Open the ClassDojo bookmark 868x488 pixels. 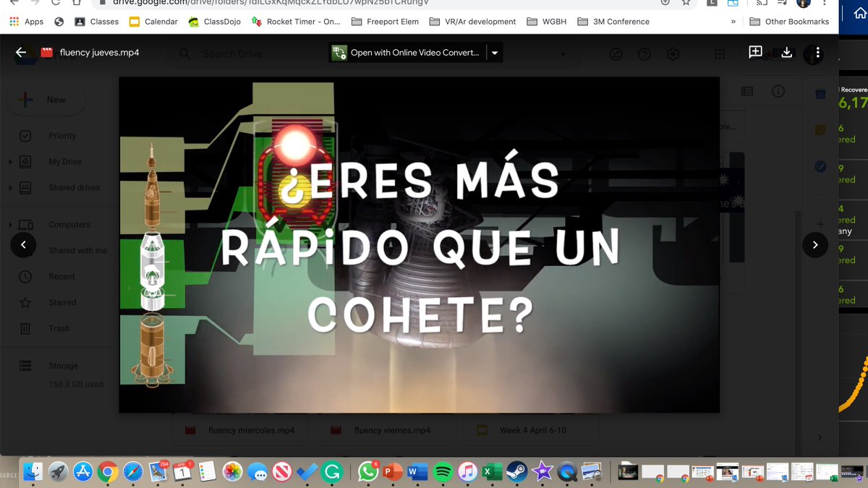pyautogui.click(x=213, y=22)
